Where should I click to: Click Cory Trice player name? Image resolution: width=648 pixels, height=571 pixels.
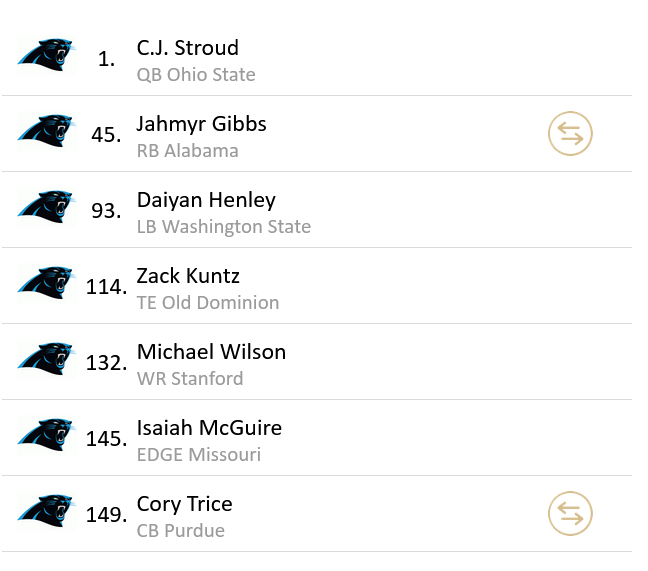click(184, 504)
